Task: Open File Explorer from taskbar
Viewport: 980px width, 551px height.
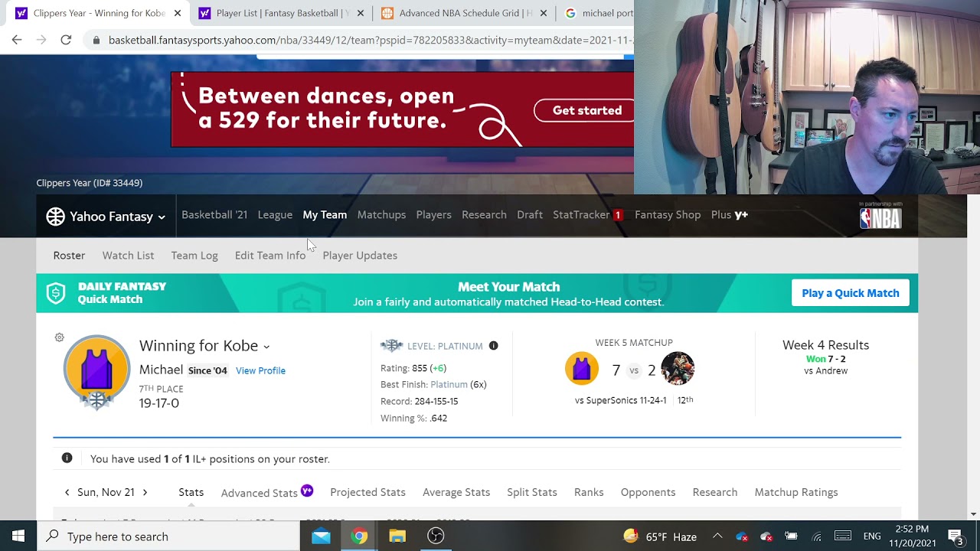Action: click(x=397, y=536)
